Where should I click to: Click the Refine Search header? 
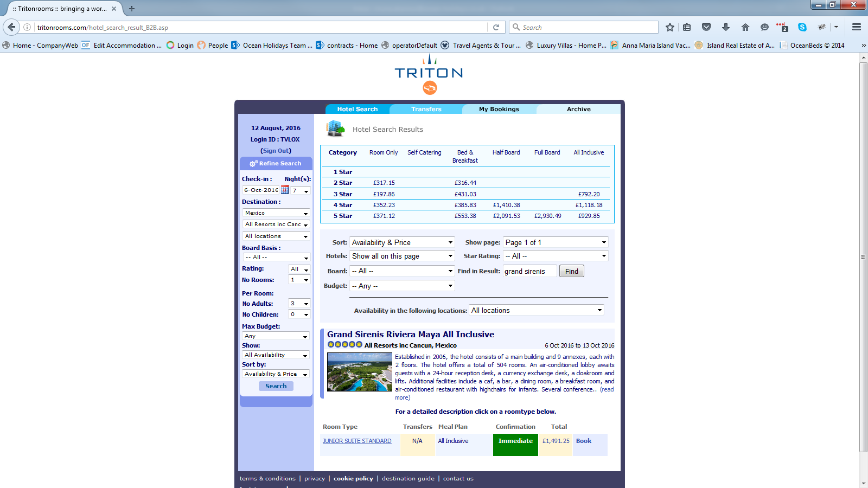(x=276, y=163)
